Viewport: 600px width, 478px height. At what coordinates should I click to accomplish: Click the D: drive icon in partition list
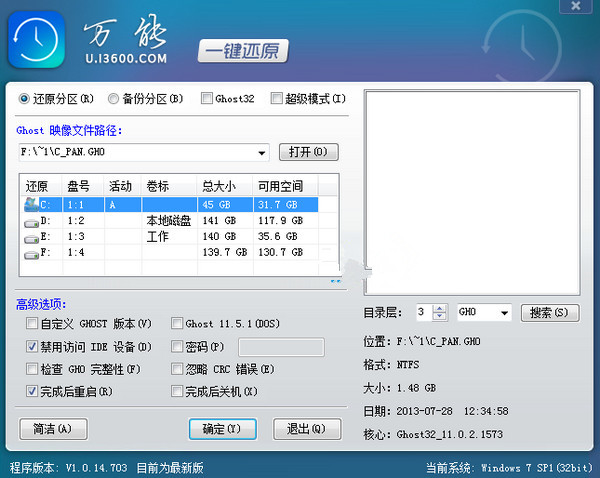coord(31,221)
